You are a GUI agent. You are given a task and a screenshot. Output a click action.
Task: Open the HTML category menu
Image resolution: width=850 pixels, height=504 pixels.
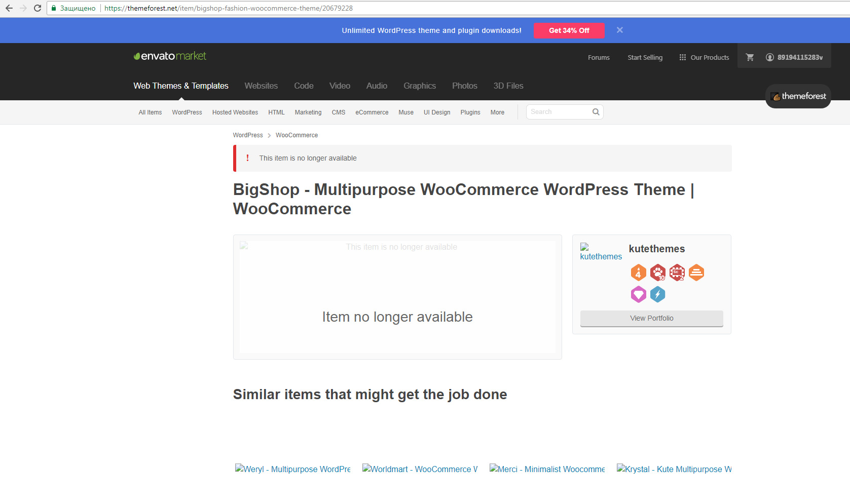click(276, 112)
